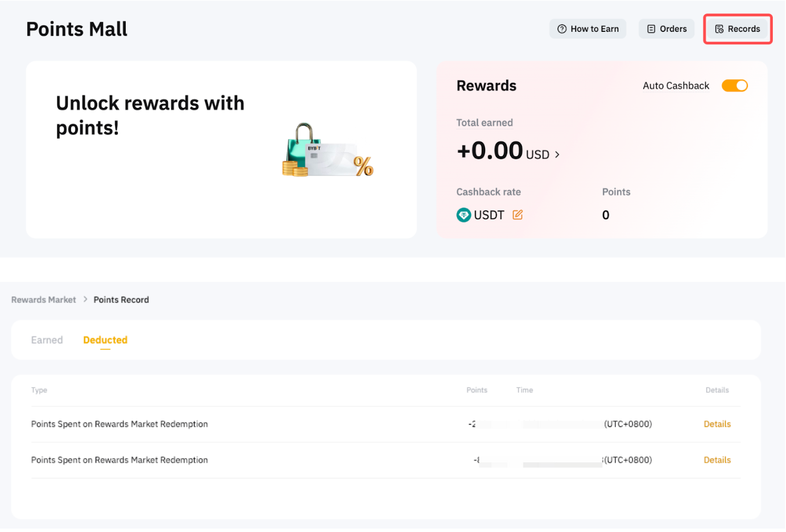Open the Records page
The height and width of the screenshot is (532, 786).
tap(743, 29)
